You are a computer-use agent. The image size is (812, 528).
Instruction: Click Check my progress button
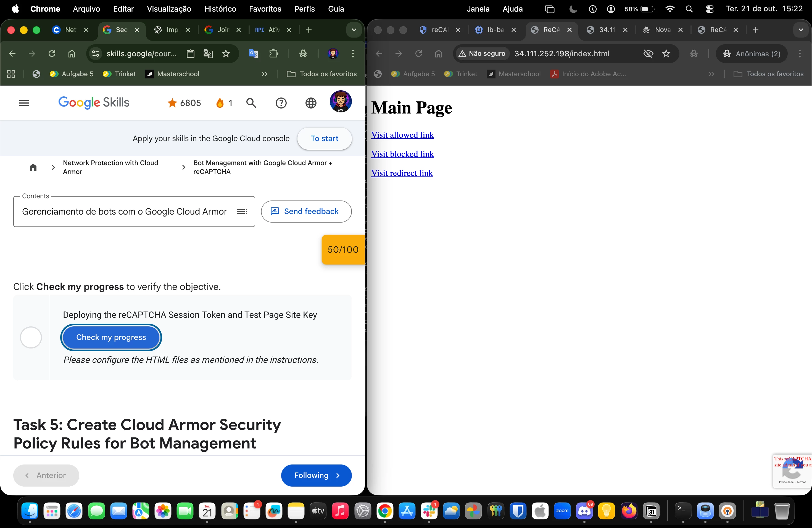111,337
